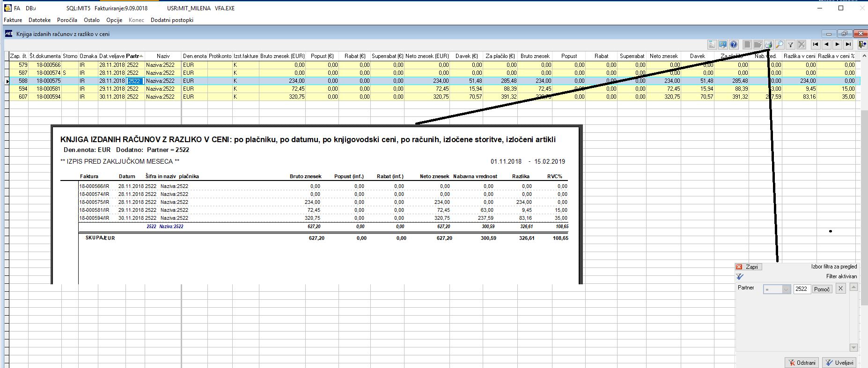Jump to the last record arrow
The height and width of the screenshot is (368, 868).
click(x=848, y=45)
